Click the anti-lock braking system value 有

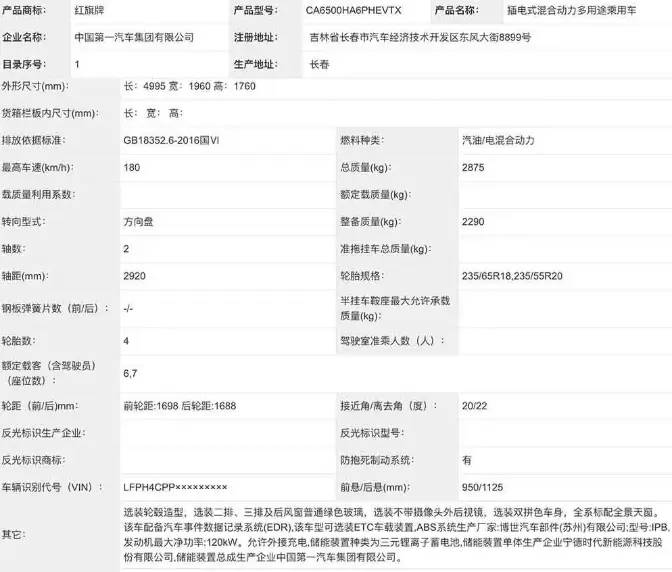[x=467, y=460]
